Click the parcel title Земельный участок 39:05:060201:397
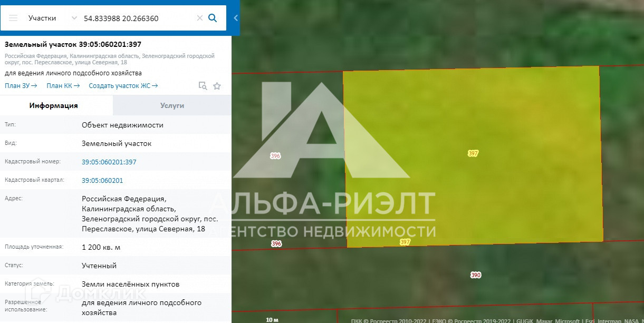This screenshot has height=323, width=644. (73, 44)
